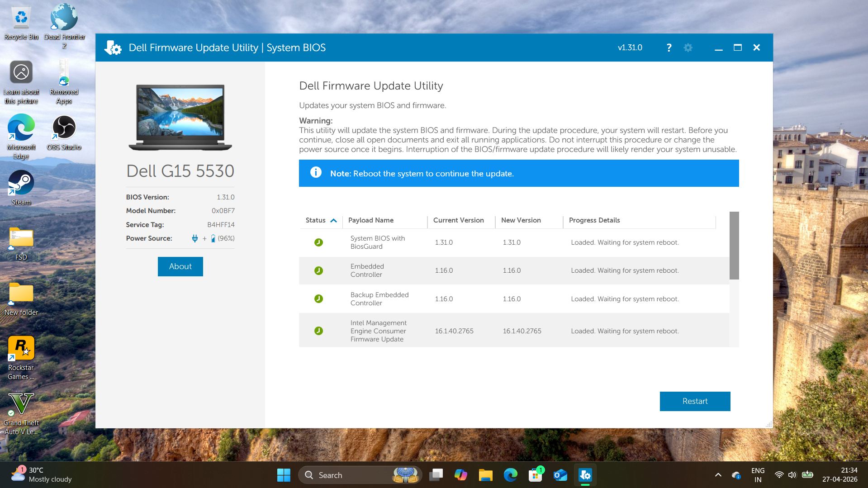Select the Dead Frontier 2 desktop shortcut
The image size is (868, 488).
click(64, 26)
